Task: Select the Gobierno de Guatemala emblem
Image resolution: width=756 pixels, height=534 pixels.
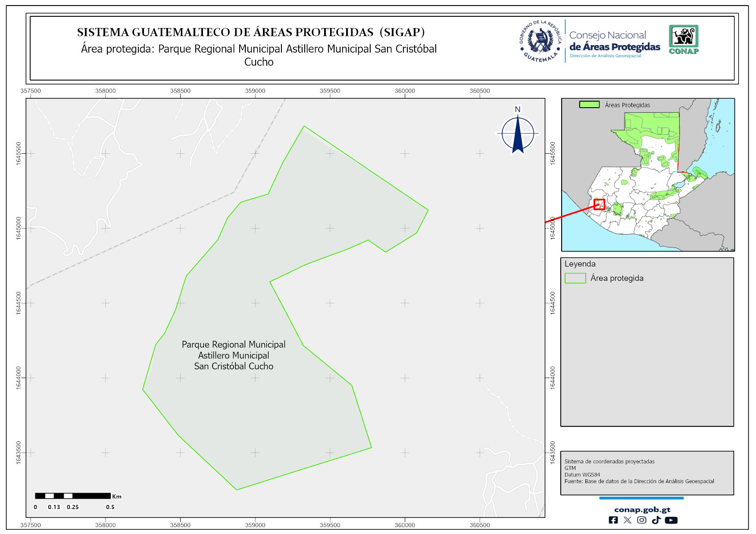Action: (x=540, y=41)
